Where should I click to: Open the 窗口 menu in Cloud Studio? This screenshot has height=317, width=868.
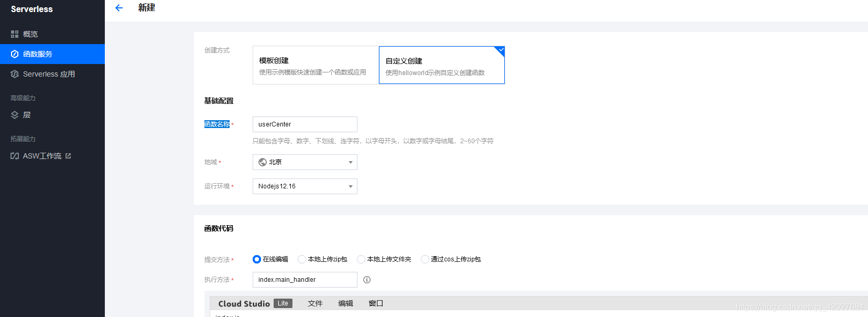[376, 303]
